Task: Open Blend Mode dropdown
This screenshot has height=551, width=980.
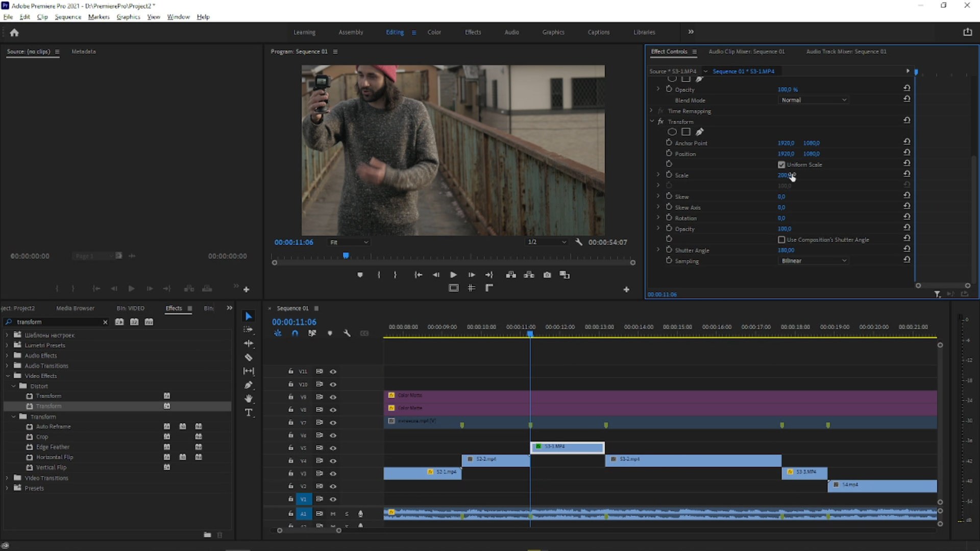Action: (814, 100)
